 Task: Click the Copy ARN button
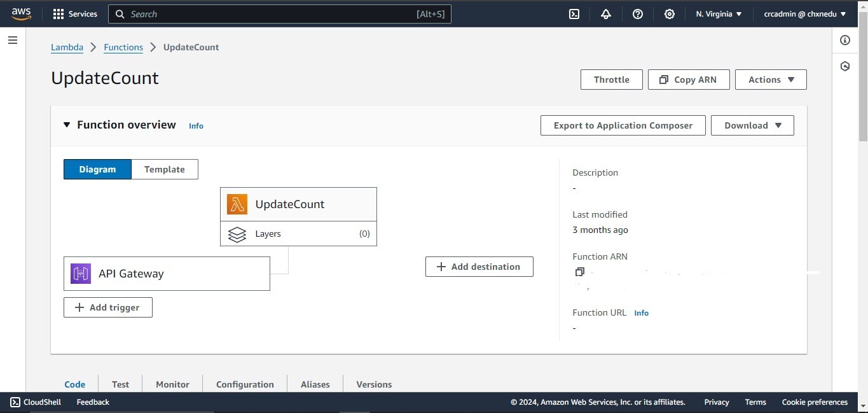pos(689,80)
